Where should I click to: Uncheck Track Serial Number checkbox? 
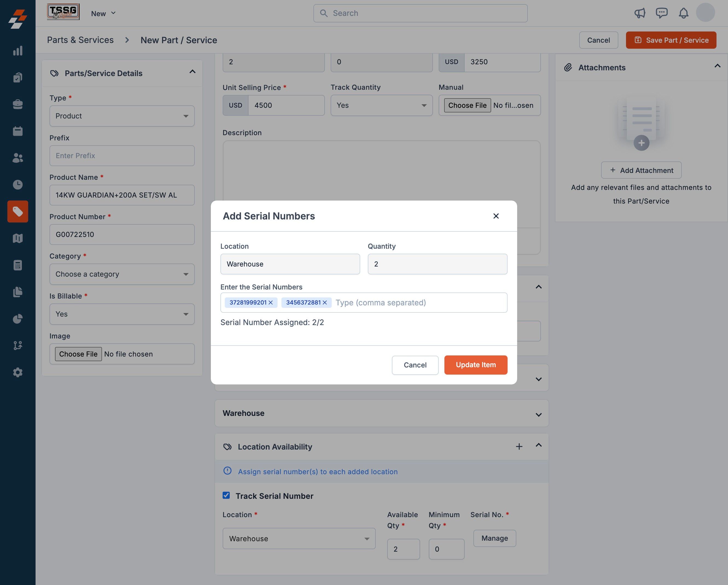[226, 495]
